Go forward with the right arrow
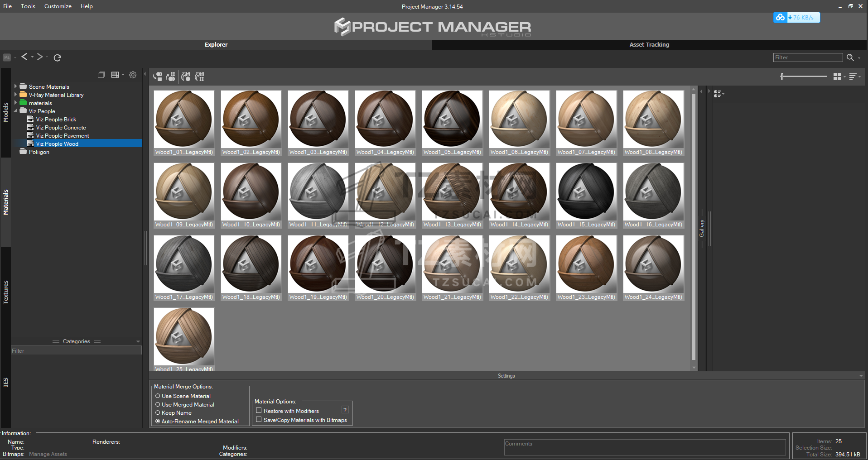The width and height of the screenshot is (868, 460). pos(40,57)
